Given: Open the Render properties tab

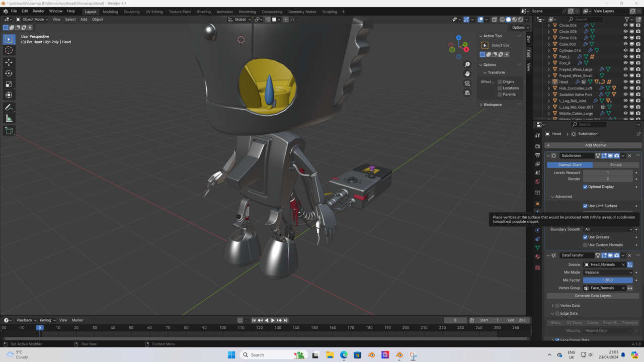Looking at the screenshot, I should click(x=537, y=146).
